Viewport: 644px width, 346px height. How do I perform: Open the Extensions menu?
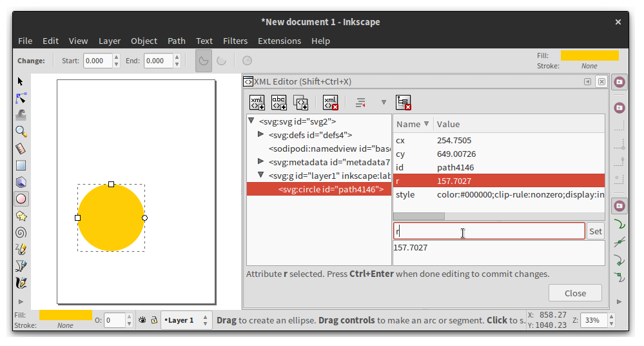coord(279,41)
